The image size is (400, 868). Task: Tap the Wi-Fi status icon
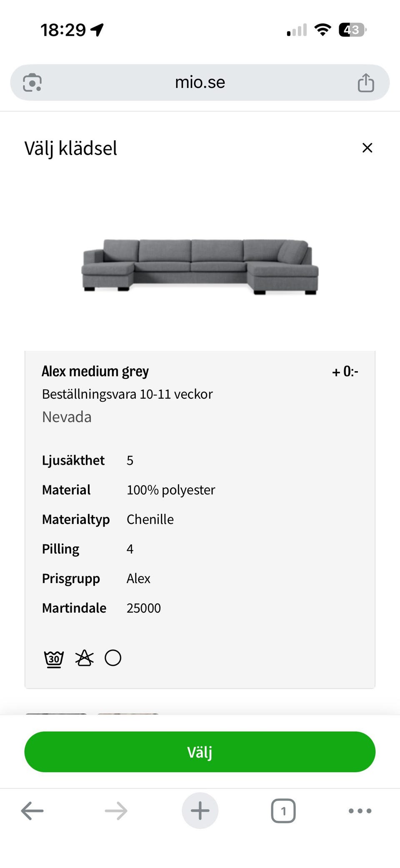click(x=322, y=30)
